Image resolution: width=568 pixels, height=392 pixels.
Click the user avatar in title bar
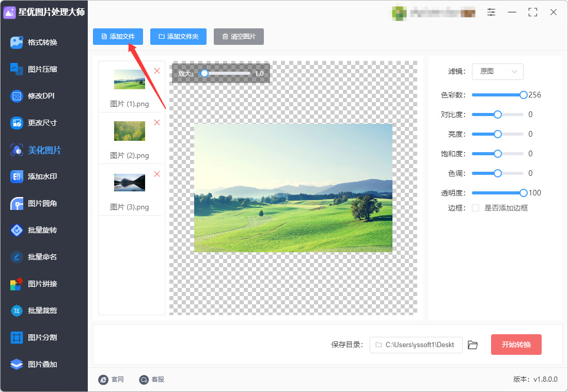point(399,13)
